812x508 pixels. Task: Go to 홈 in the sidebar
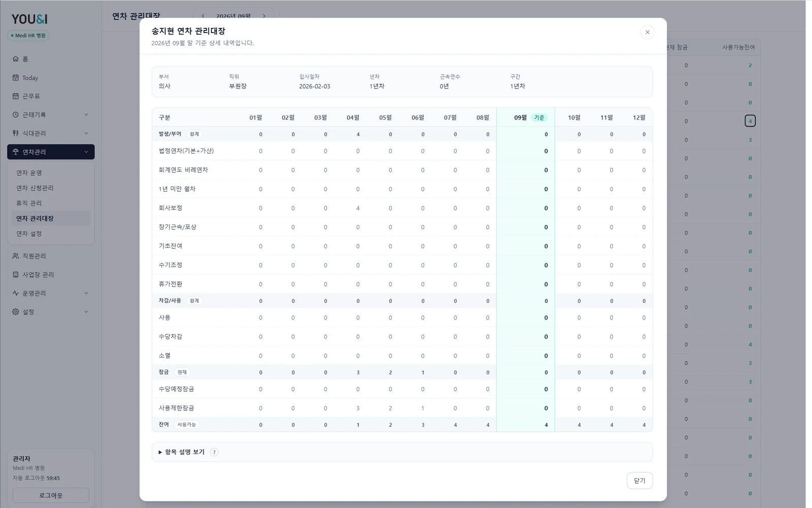point(51,59)
